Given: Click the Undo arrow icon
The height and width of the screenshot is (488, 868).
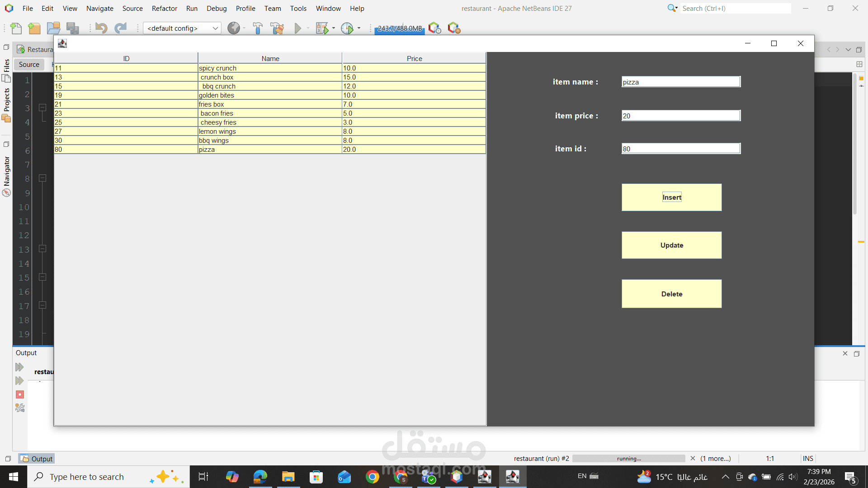Looking at the screenshot, I should (101, 28).
